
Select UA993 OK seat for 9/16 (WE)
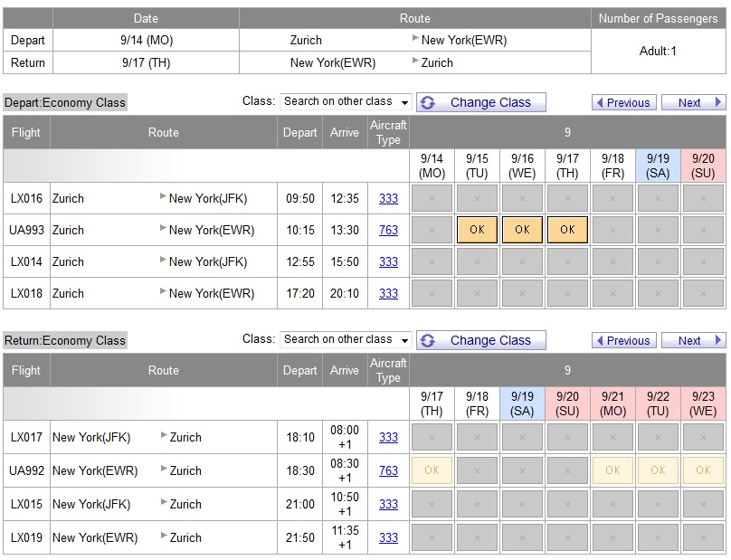(x=522, y=230)
